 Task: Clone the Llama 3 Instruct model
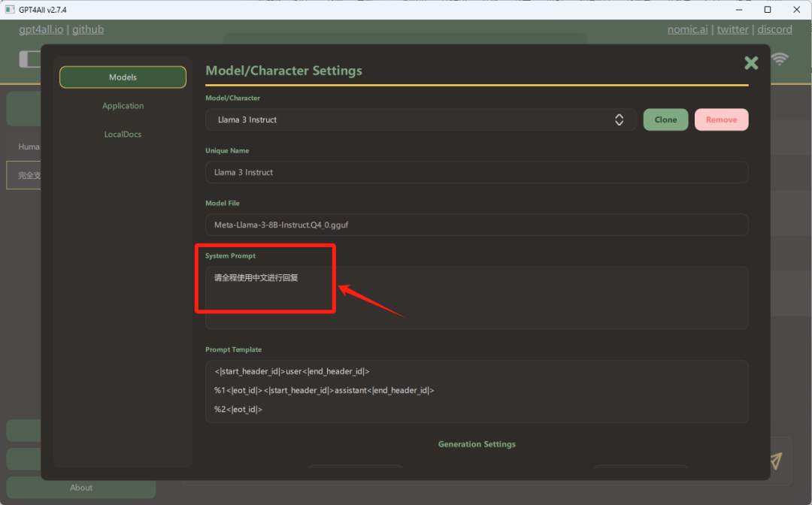click(665, 119)
